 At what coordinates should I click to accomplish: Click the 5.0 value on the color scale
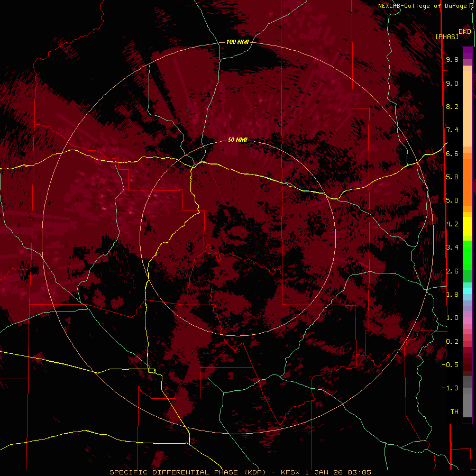coord(452,200)
